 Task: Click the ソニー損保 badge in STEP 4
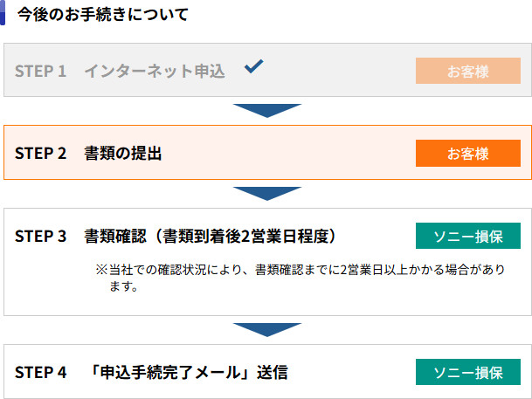(x=467, y=372)
